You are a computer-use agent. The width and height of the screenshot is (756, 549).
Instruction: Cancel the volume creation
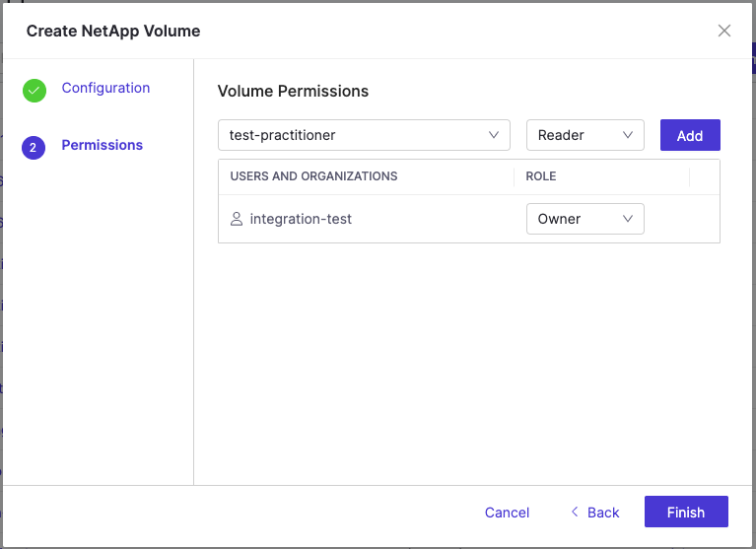click(x=507, y=513)
